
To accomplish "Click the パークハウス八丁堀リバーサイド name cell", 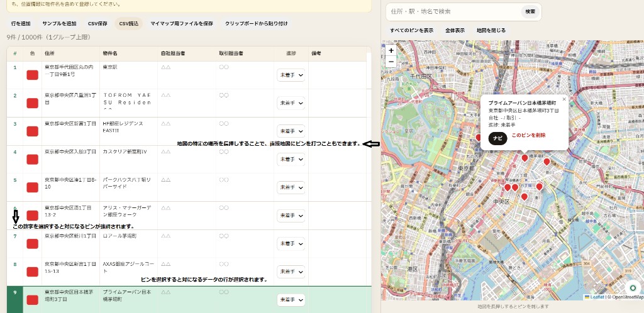I will coord(128,187).
